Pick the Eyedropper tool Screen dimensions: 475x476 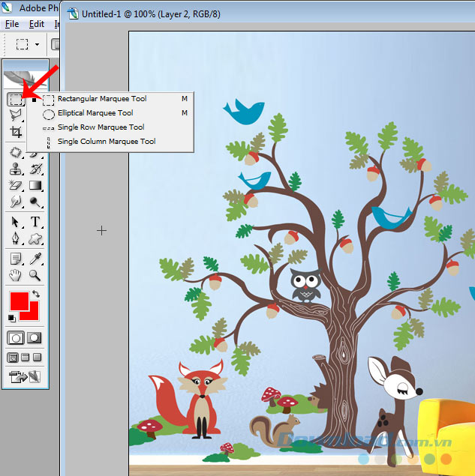pyautogui.click(x=35, y=258)
